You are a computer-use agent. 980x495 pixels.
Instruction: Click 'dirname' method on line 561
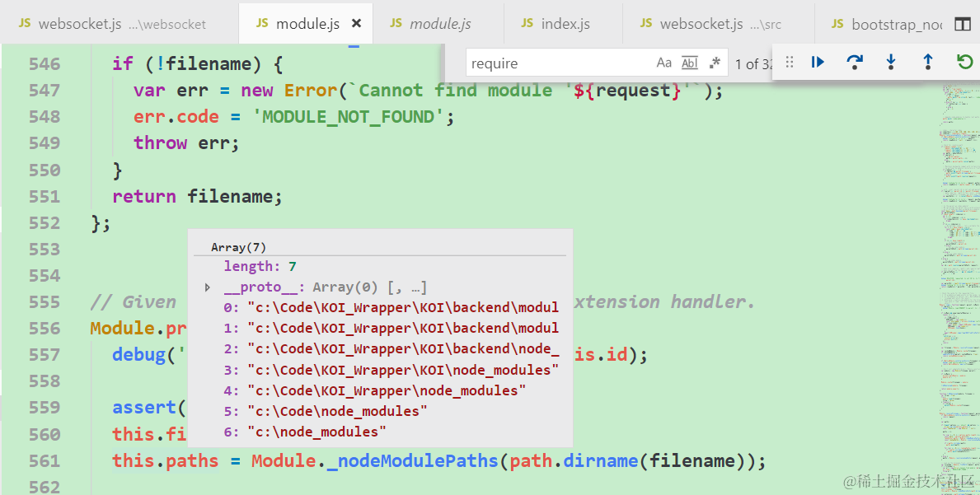(600, 460)
